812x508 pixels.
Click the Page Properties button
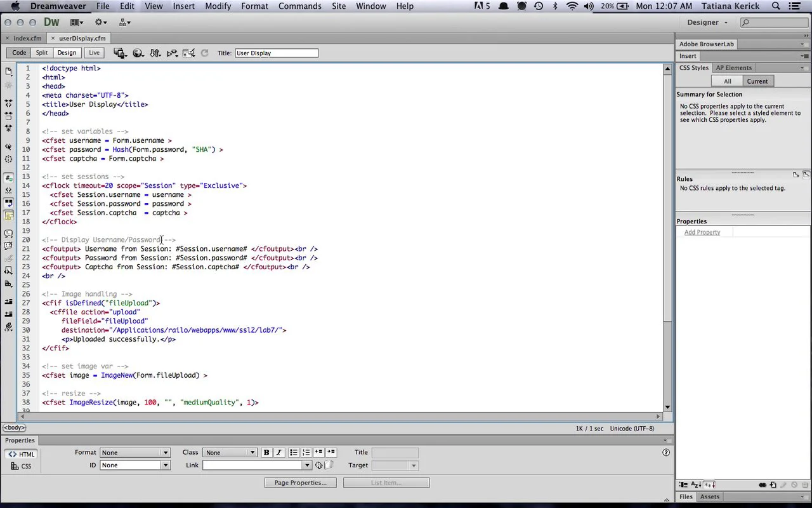[301, 483]
